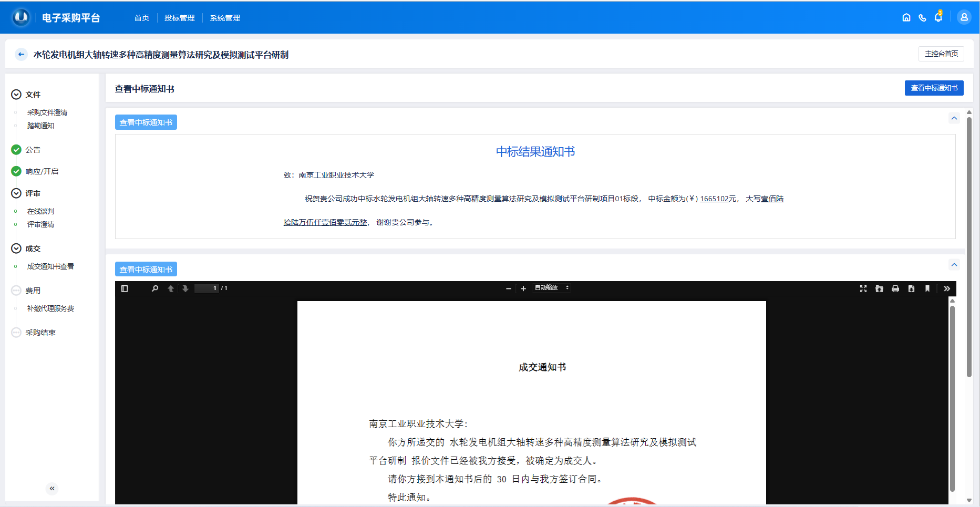Zoom out the PDF with the minus control
This screenshot has height=507, width=980.
[x=508, y=288]
